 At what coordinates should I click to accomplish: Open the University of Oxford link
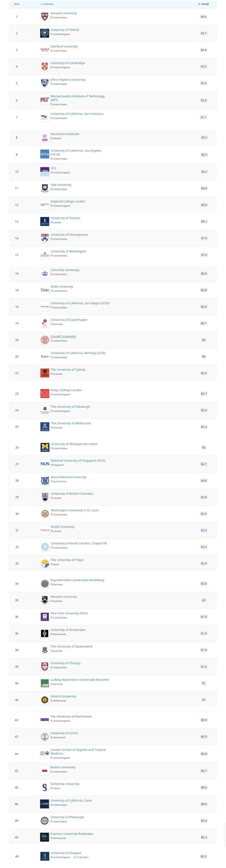point(65,30)
